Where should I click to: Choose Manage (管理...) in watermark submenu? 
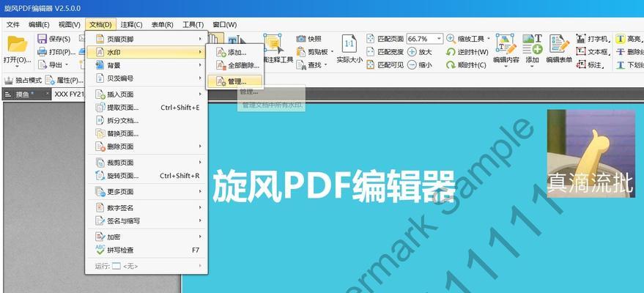click(234, 81)
